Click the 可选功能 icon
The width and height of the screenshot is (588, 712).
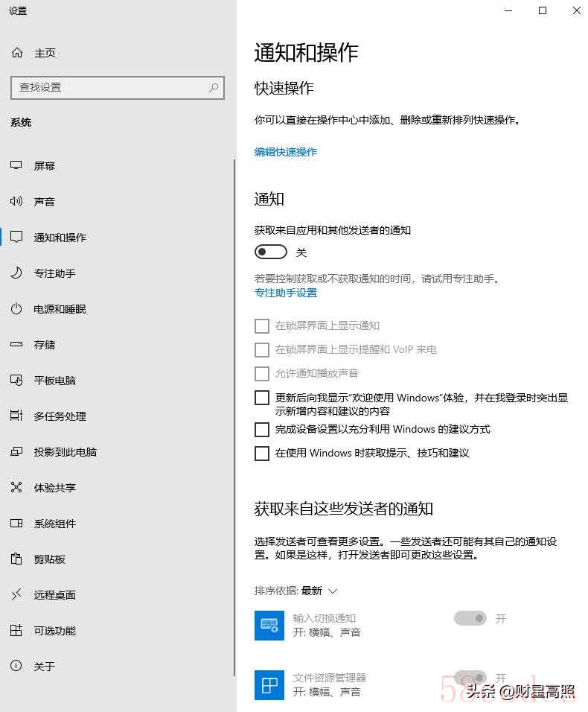[16, 630]
